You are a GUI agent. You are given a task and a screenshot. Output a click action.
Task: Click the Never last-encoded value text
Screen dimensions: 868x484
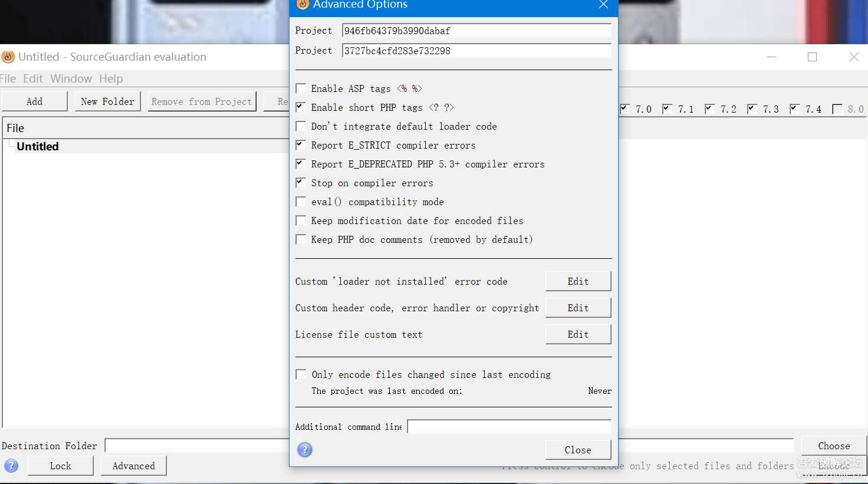pyautogui.click(x=600, y=391)
